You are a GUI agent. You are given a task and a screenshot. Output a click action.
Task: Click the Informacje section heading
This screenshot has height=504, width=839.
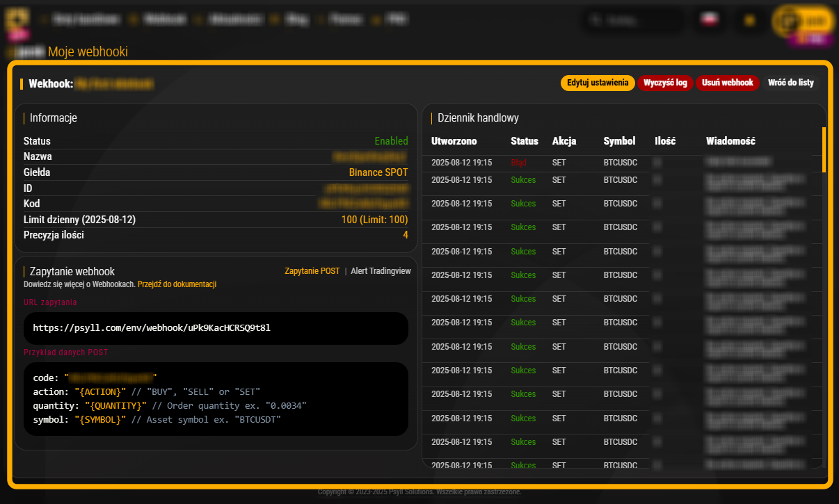[x=54, y=118]
